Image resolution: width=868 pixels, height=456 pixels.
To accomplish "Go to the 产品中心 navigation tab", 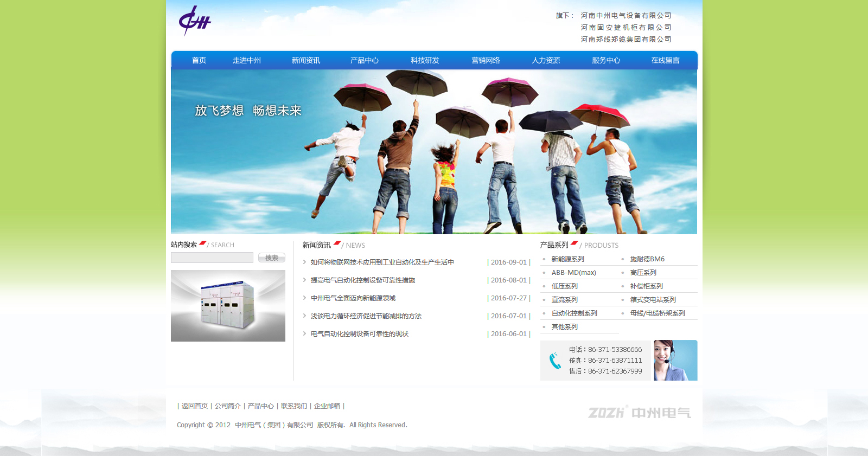I will (x=365, y=61).
